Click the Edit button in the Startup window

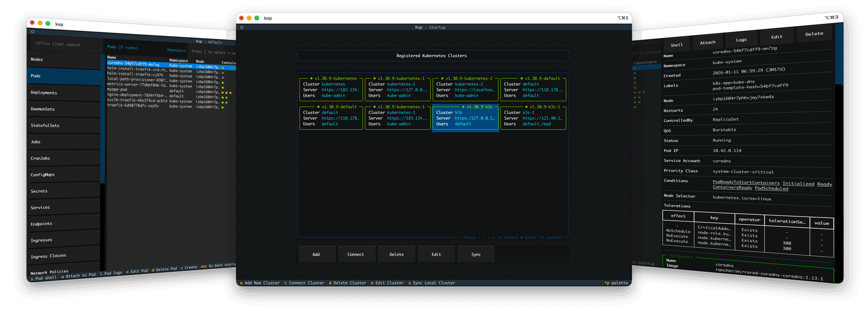436,254
